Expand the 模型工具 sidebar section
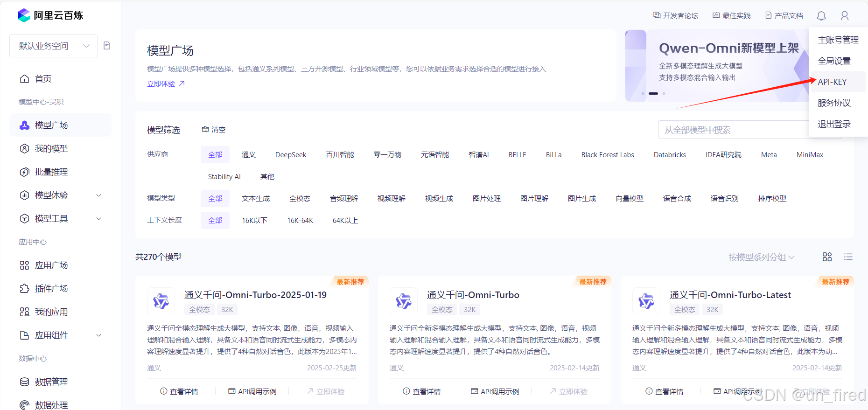Image resolution: width=868 pixels, height=410 pixels. [x=60, y=219]
